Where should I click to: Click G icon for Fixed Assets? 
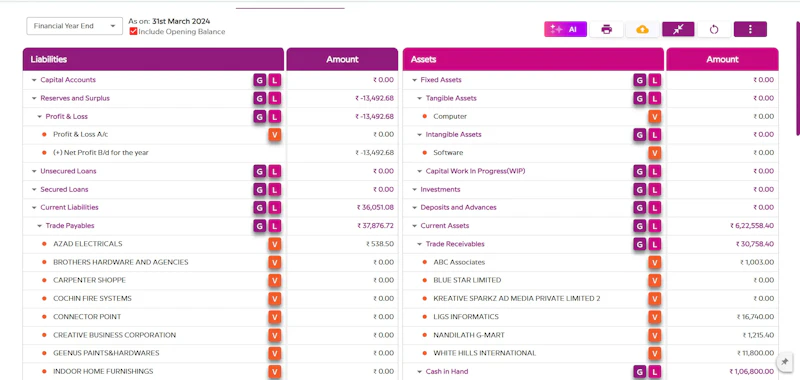[x=640, y=80]
